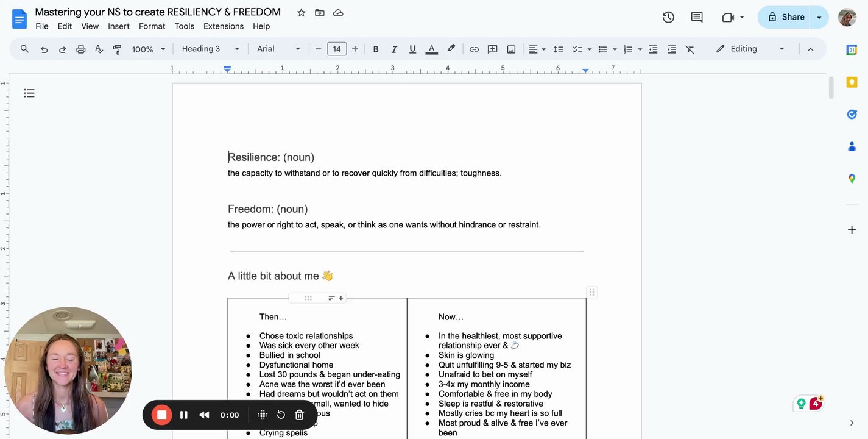Open the Google Docs home icon
The height and width of the screenshot is (439, 868).
point(19,18)
